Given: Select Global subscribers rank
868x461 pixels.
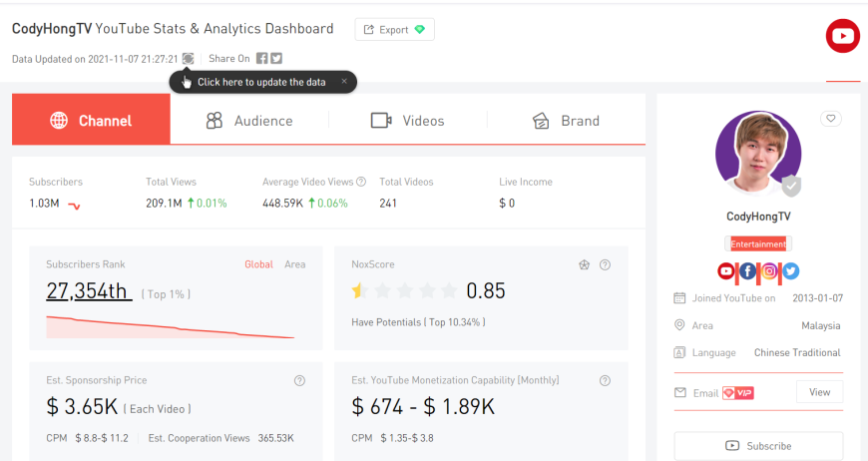Looking at the screenshot, I should coord(258,264).
